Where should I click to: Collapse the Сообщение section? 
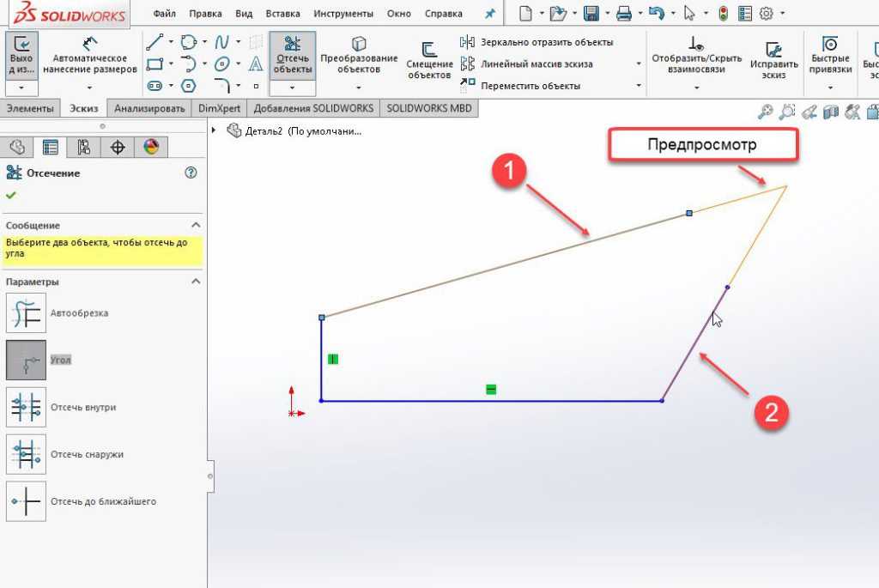pos(196,225)
